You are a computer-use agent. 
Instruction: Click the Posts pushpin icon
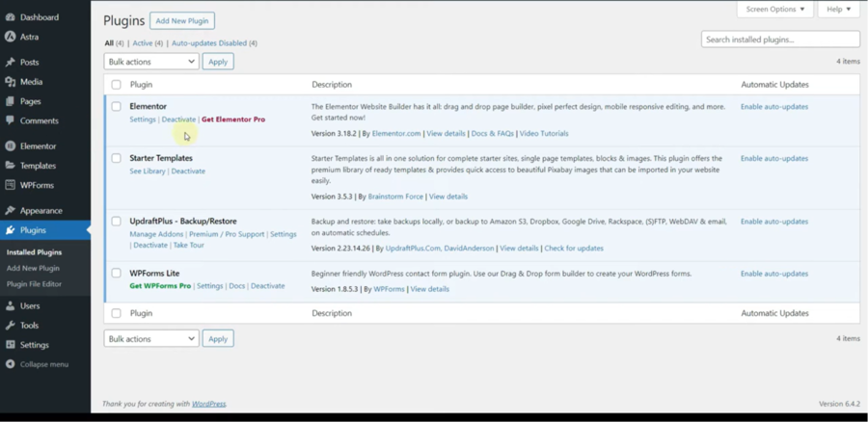point(10,62)
